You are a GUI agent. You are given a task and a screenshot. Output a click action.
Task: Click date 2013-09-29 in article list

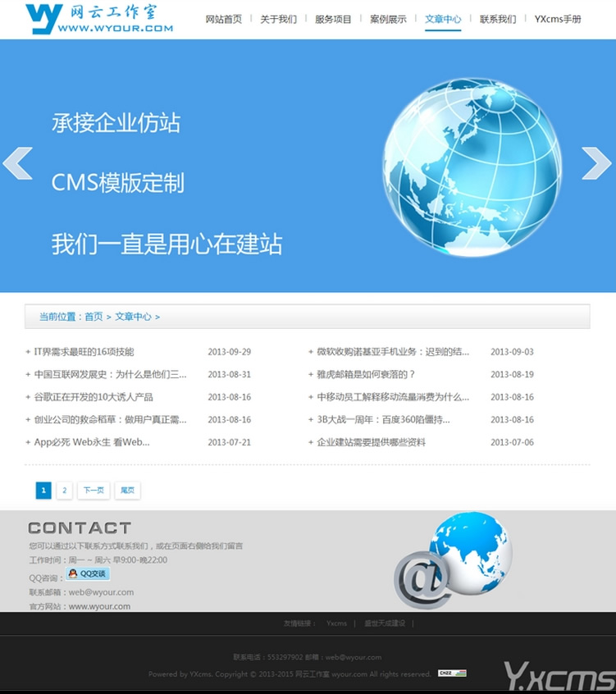pyautogui.click(x=229, y=352)
